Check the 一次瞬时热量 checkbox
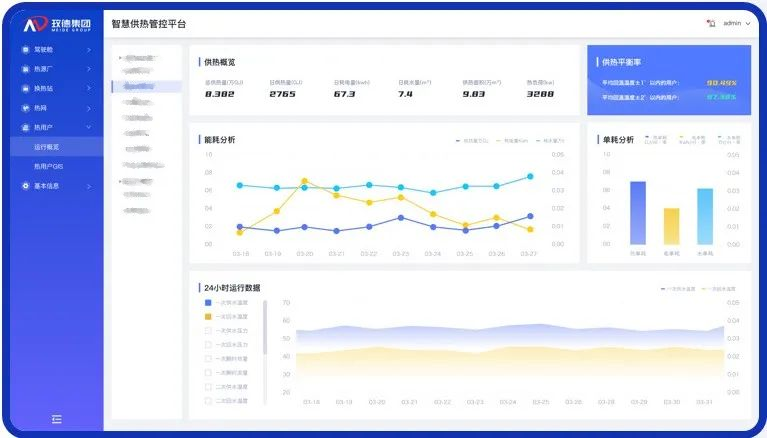 (x=208, y=359)
